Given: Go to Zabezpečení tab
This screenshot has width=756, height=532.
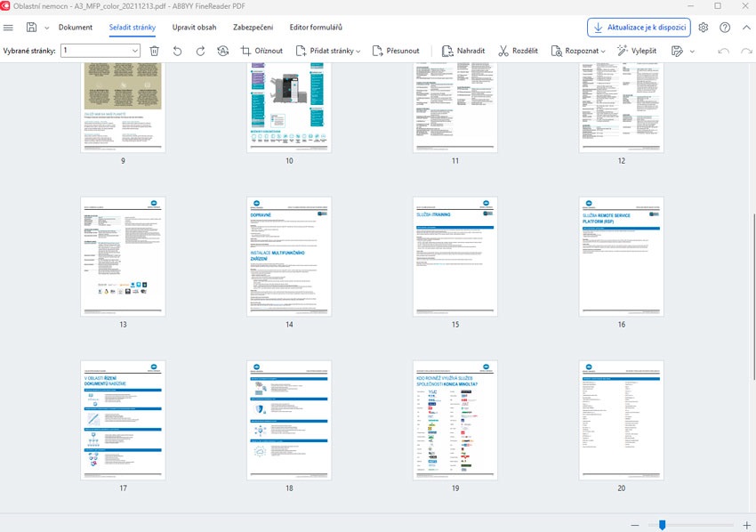Looking at the screenshot, I should pyautogui.click(x=253, y=28).
